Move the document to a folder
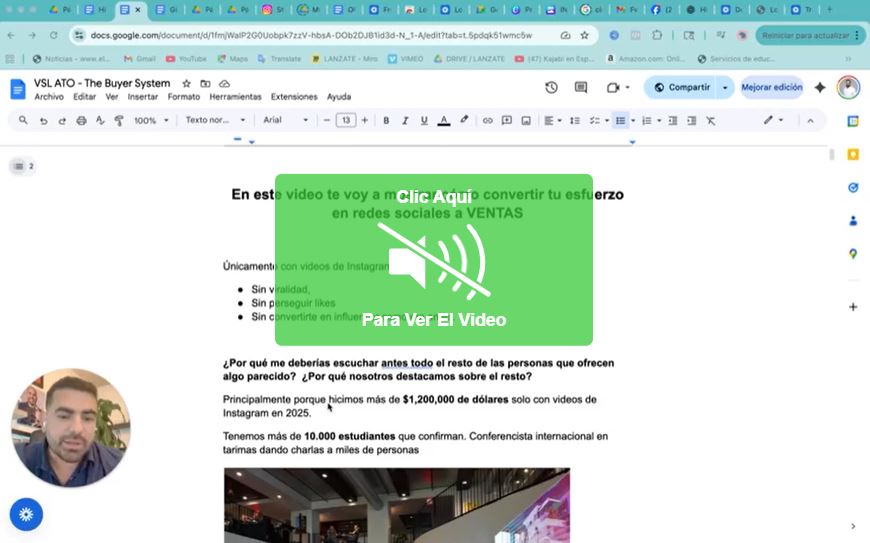 tap(205, 83)
